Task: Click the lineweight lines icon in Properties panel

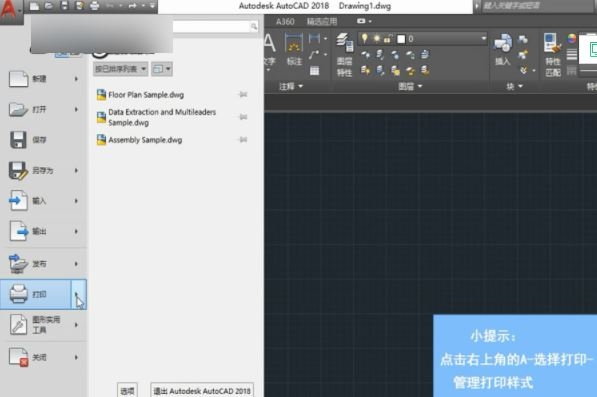Action: (571, 55)
